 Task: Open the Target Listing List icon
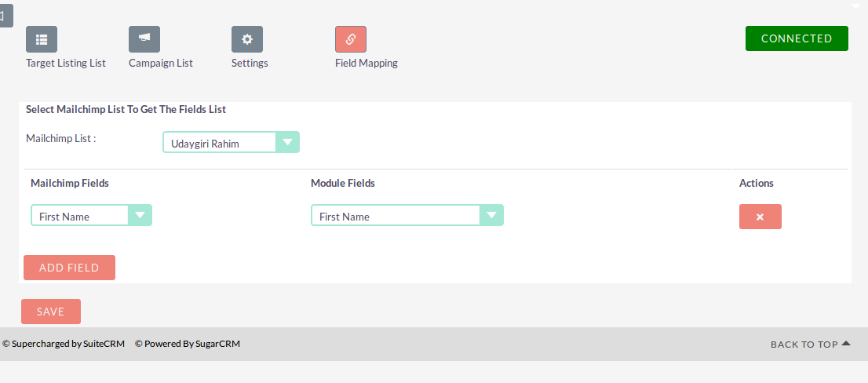(x=42, y=39)
